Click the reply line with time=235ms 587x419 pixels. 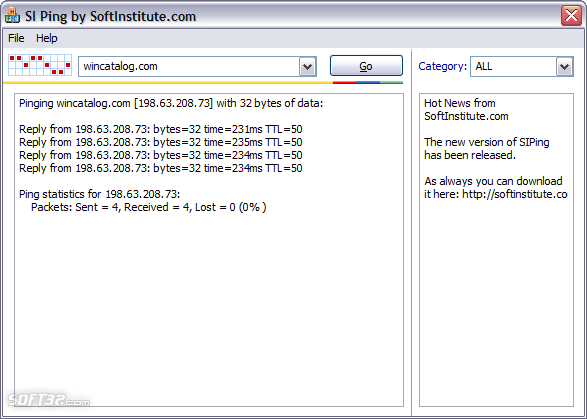pos(161,142)
